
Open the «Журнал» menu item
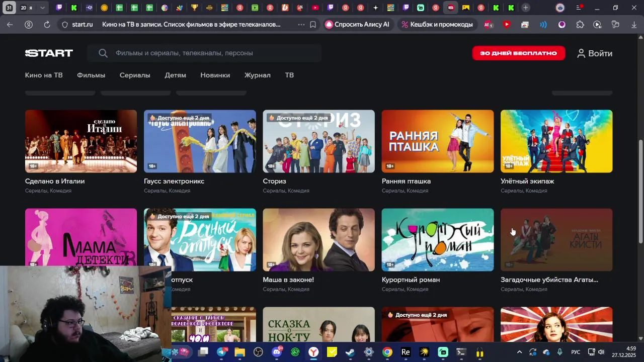(258, 75)
